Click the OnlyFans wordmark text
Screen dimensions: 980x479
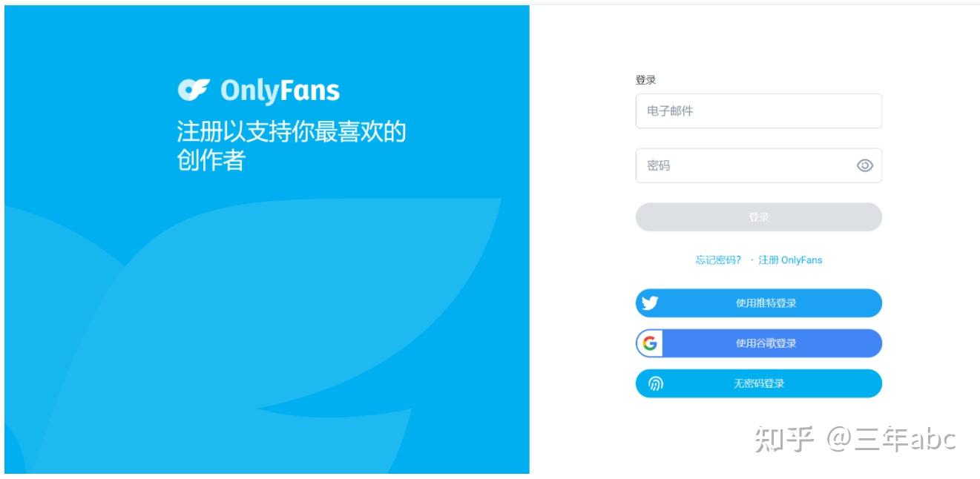point(280,91)
